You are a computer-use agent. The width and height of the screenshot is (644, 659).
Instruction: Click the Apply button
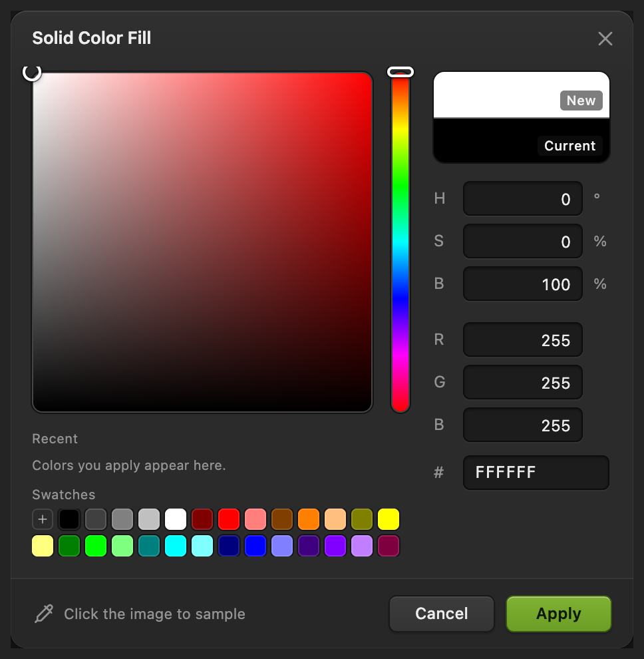559,614
